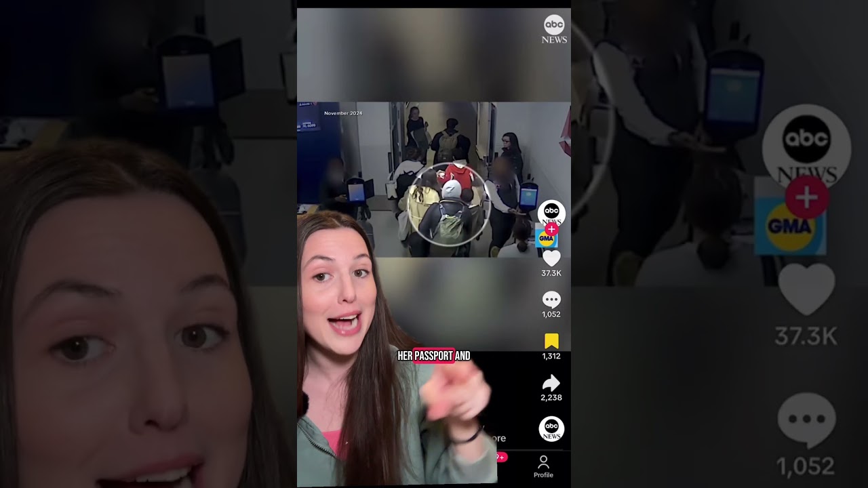Click the 37.3K likes count

click(551, 273)
